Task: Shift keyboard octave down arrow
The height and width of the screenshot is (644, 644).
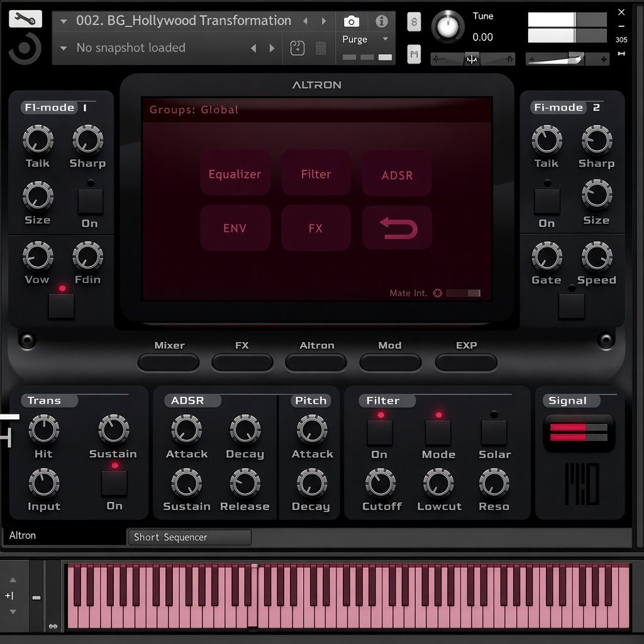Action: pos(13,611)
